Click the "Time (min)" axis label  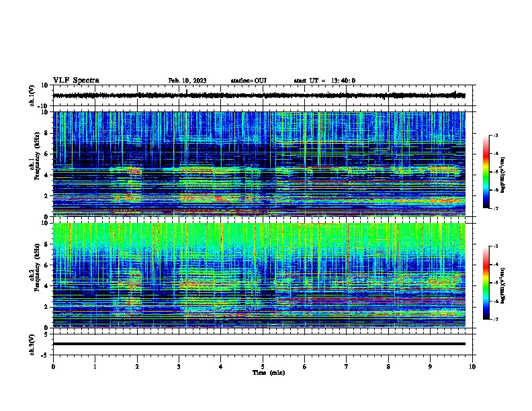tap(269, 373)
